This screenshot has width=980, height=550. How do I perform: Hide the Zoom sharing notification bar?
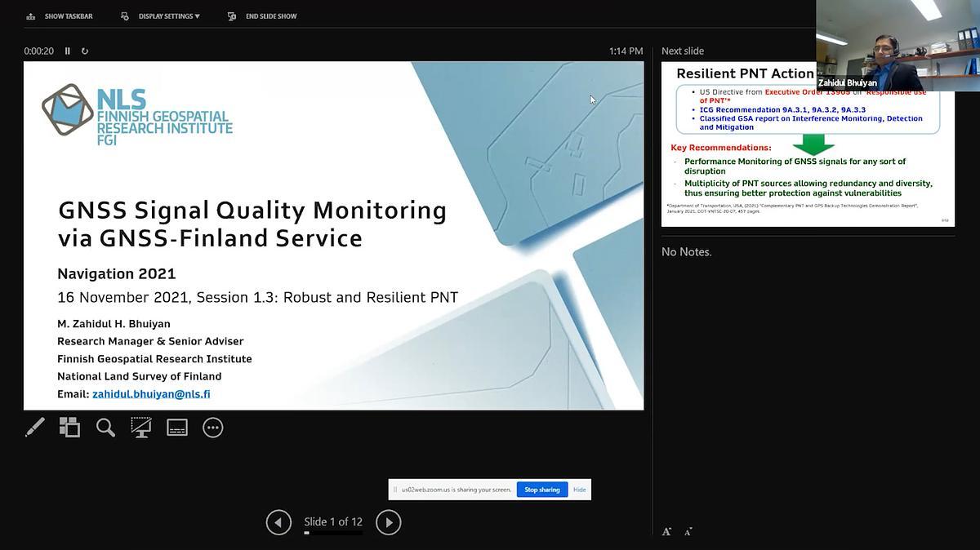(x=580, y=490)
